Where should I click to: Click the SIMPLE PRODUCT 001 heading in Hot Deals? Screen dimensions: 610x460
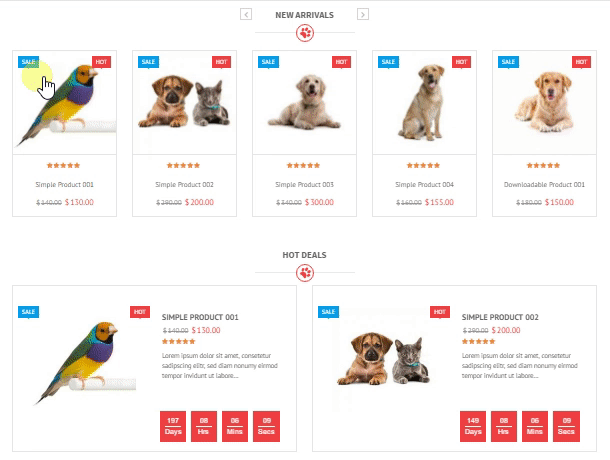click(x=200, y=317)
